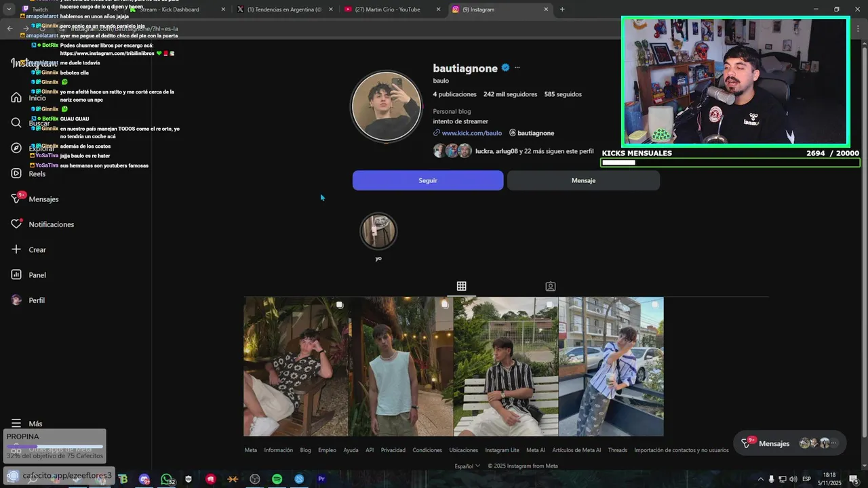Expand the Más menu in sidebar

[26, 424]
